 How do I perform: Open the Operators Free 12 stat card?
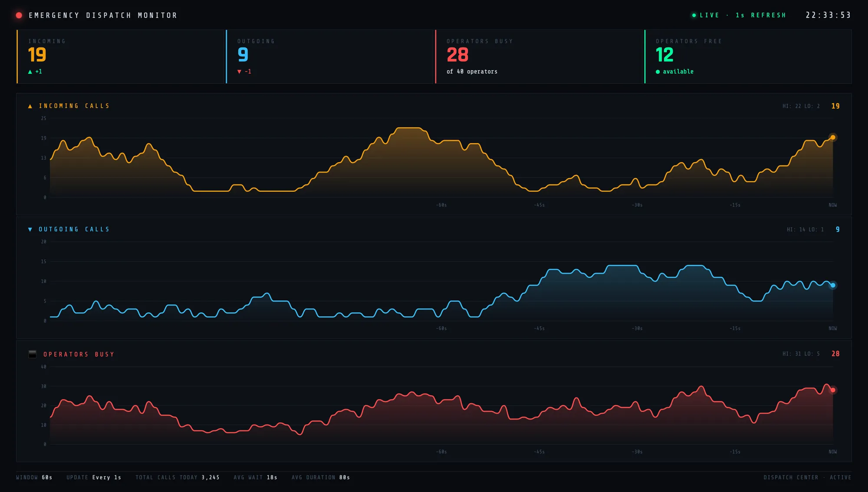point(748,56)
